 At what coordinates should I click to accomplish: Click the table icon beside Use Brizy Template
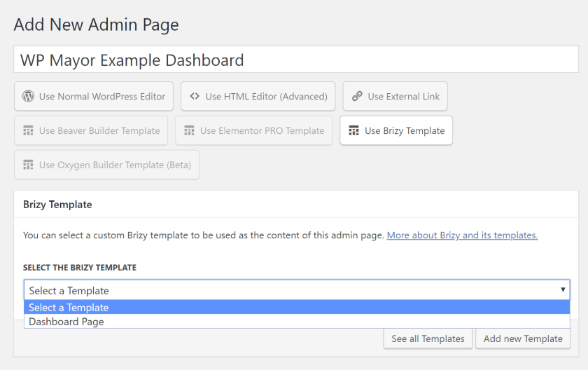click(353, 130)
